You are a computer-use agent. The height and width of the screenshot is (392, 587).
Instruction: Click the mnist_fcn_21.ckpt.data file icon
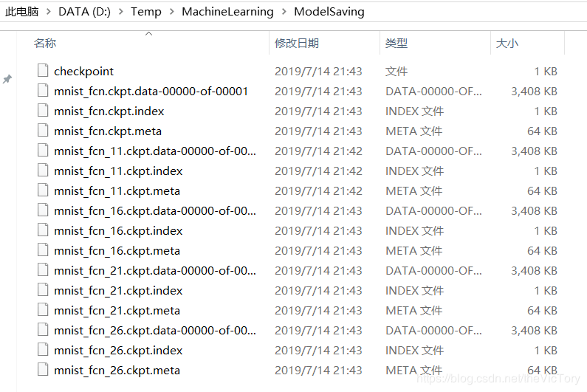[x=43, y=270]
